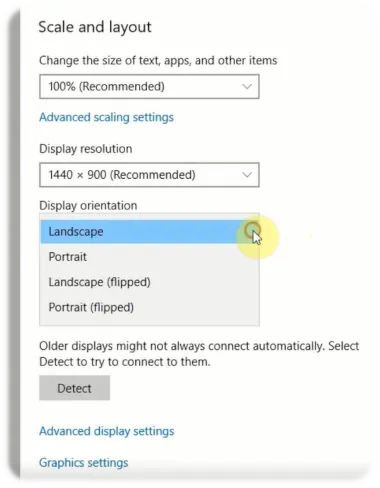Select Landscape (flipped) orientation
Image resolution: width=380 pixels, height=488 pixels.
click(149, 282)
